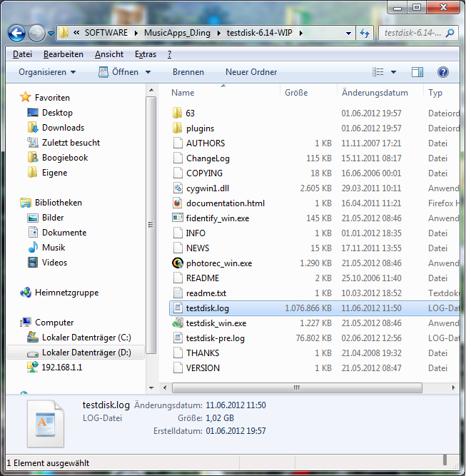Go back with the blue Back arrow
This screenshot has height=476, width=471.
tap(16, 33)
